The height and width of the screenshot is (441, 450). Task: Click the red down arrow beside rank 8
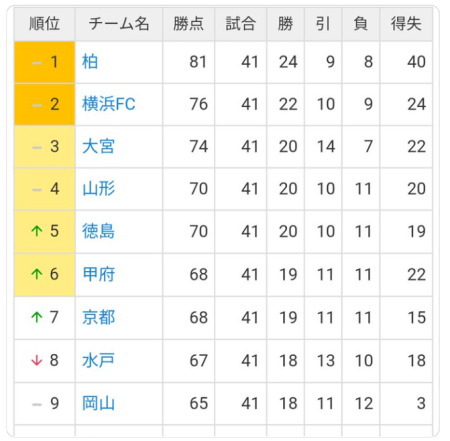click(x=37, y=360)
